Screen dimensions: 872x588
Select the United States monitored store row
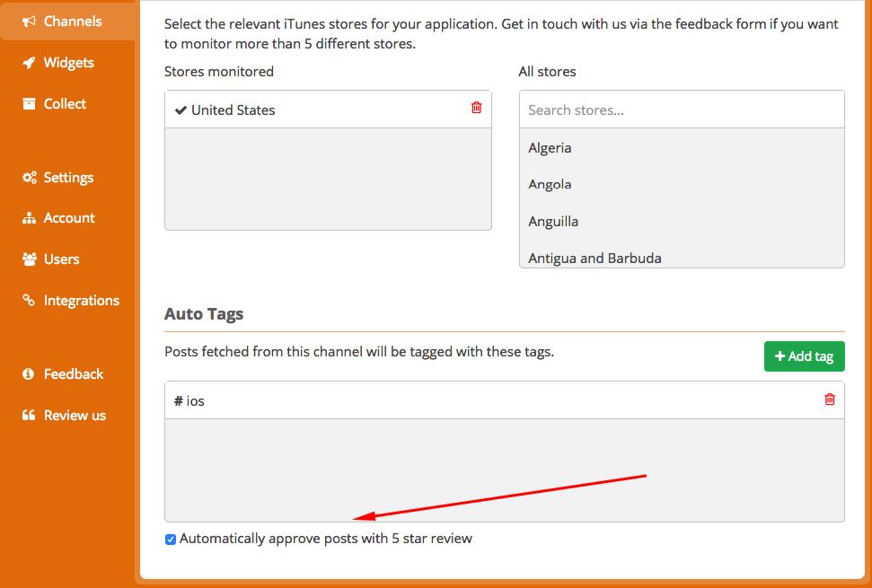pyautogui.click(x=328, y=110)
